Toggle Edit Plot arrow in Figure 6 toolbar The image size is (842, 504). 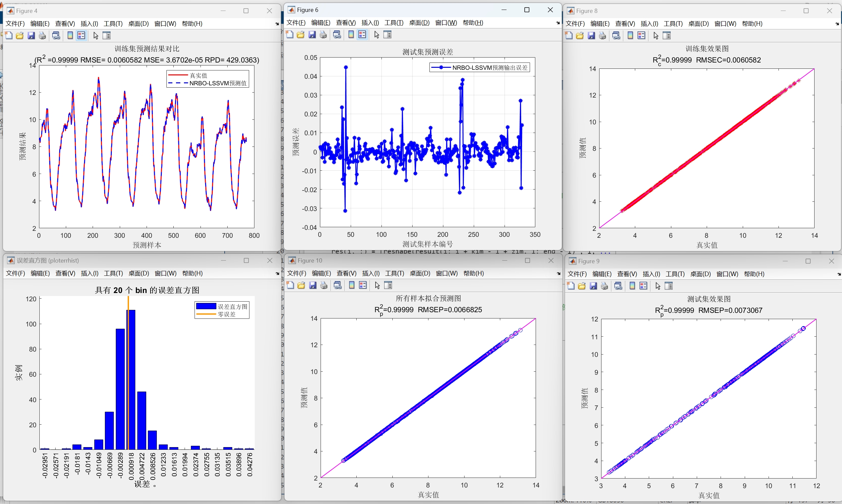pyautogui.click(x=376, y=35)
